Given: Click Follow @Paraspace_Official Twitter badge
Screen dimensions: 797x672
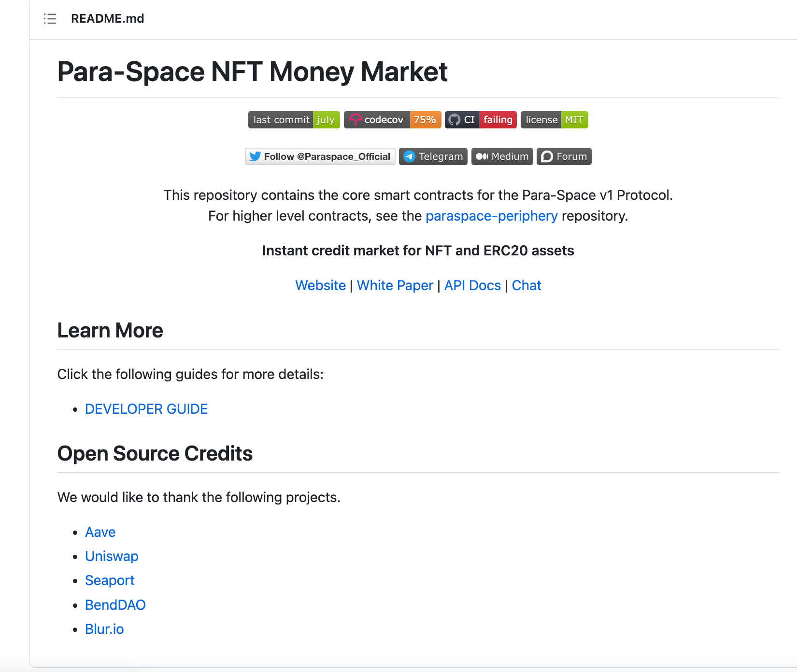Looking at the screenshot, I should click(x=320, y=156).
